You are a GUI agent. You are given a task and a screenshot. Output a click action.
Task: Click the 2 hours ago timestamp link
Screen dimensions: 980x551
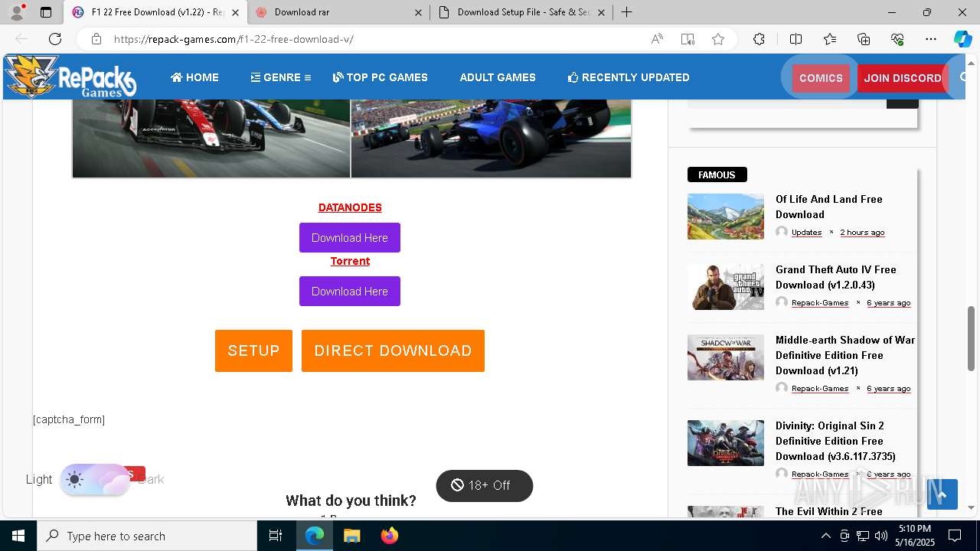click(862, 232)
